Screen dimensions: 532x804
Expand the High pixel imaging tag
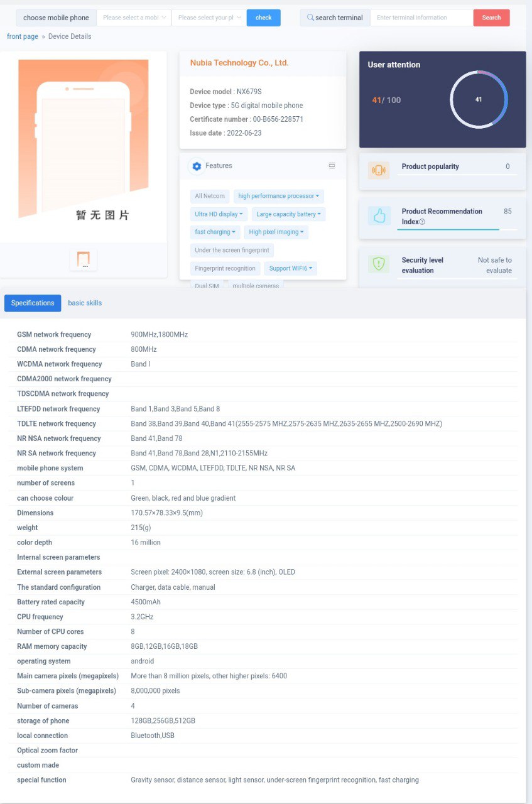click(276, 232)
